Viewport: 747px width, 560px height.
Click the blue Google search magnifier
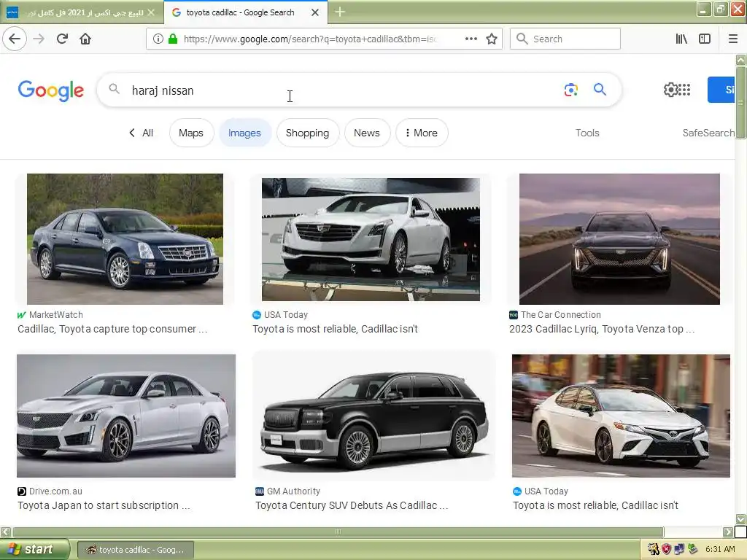coord(600,90)
